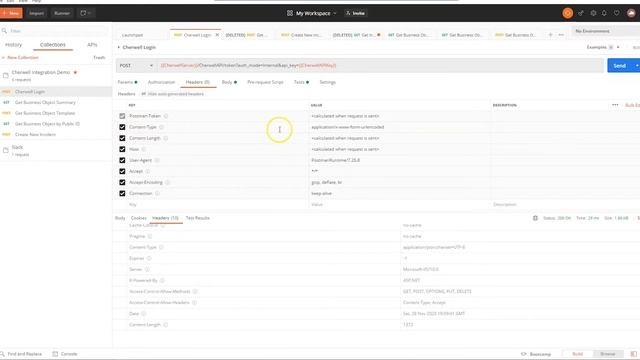
Task: Click the info icon next to Connection
Action: tap(157, 193)
